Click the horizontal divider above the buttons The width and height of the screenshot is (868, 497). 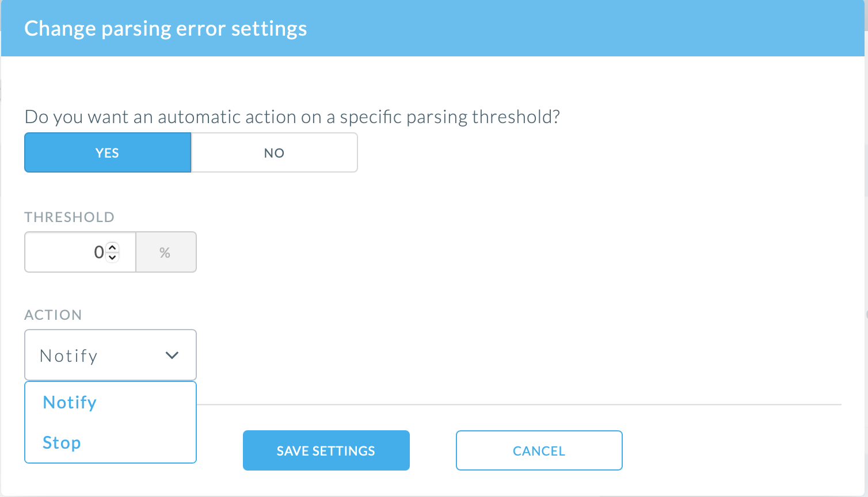click(518, 404)
